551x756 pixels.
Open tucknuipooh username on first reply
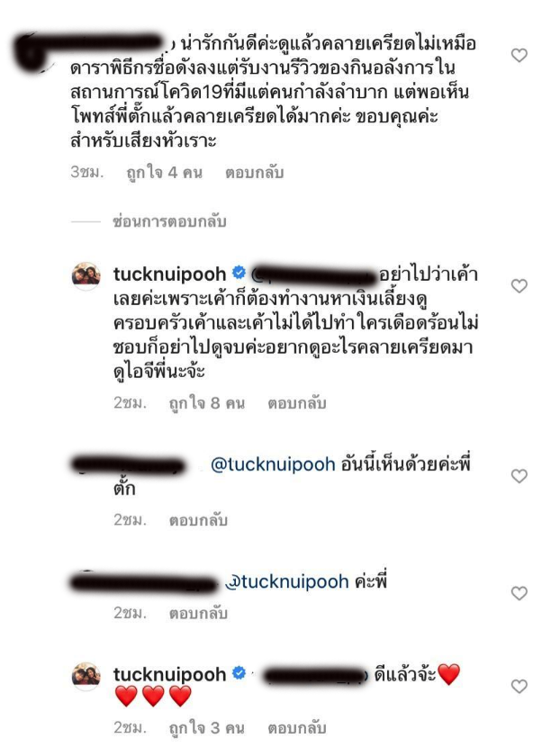click(170, 274)
